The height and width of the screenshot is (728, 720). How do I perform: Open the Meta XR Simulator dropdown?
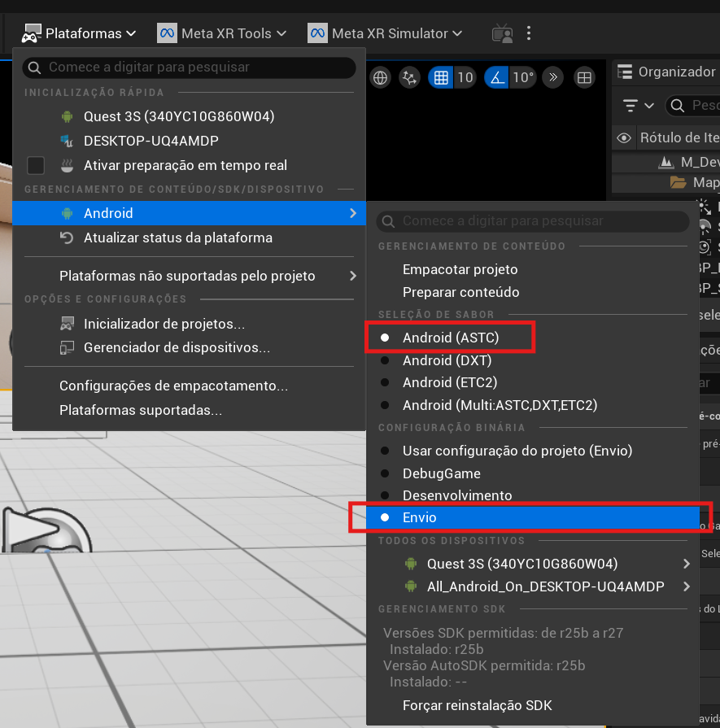[x=385, y=33]
